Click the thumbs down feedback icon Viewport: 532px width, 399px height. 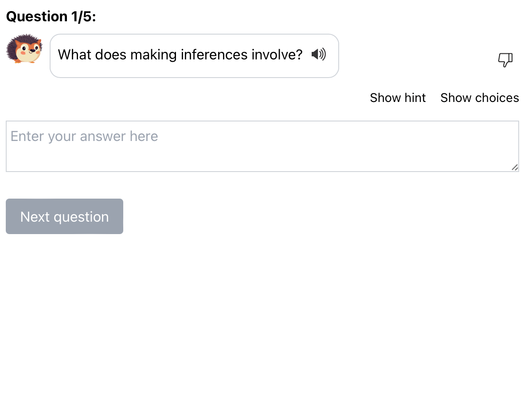[x=505, y=60]
